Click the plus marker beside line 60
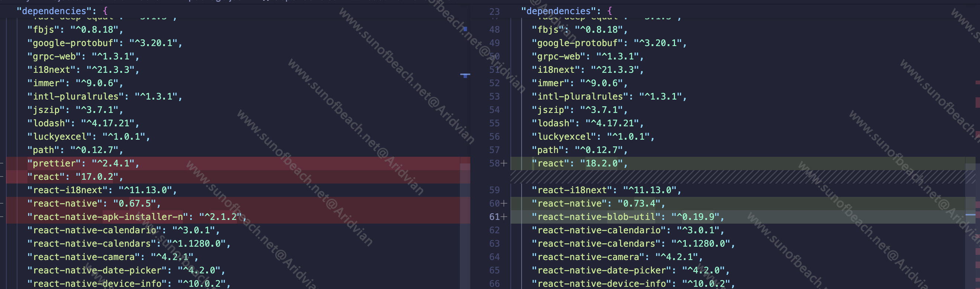The height and width of the screenshot is (289, 980). coord(504,204)
